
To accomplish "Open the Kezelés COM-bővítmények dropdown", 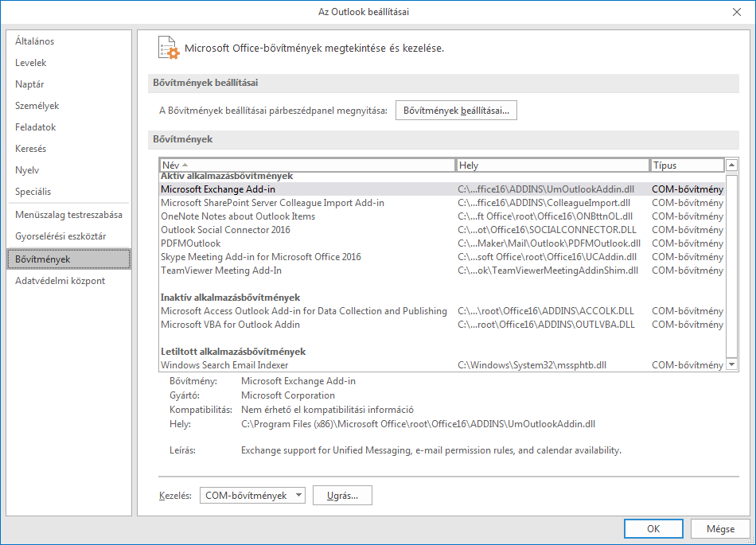I will tap(252, 496).
